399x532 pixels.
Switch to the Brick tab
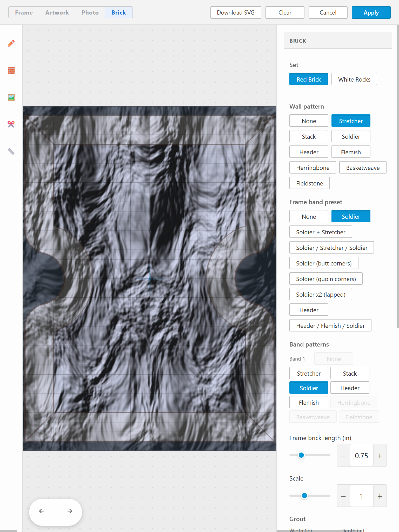119,12
